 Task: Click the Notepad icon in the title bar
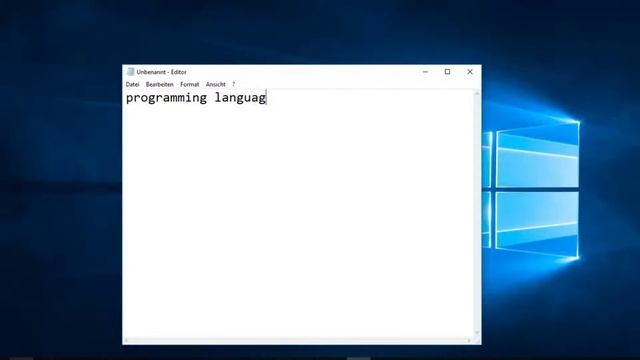coord(131,72)
